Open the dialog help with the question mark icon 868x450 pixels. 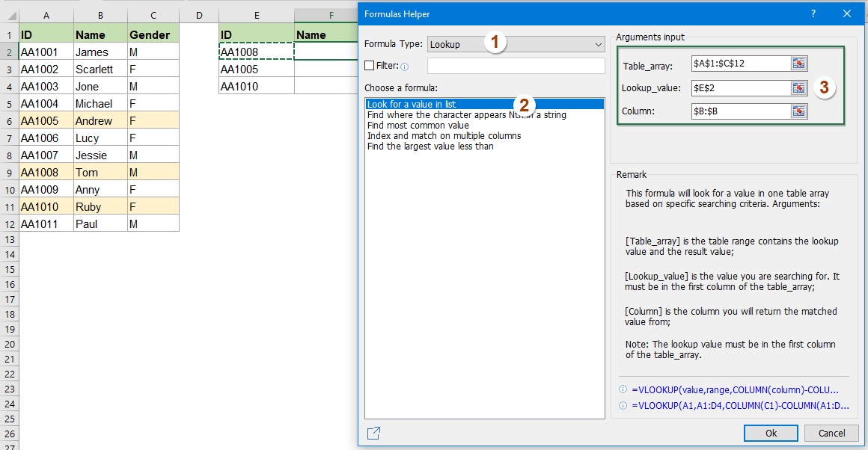click(x=813, y=13)
